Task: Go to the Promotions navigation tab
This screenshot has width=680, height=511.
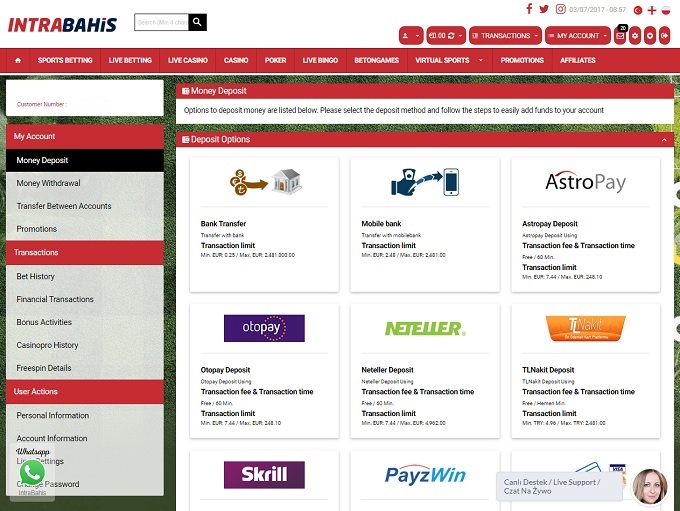Action: coord(522,60)
